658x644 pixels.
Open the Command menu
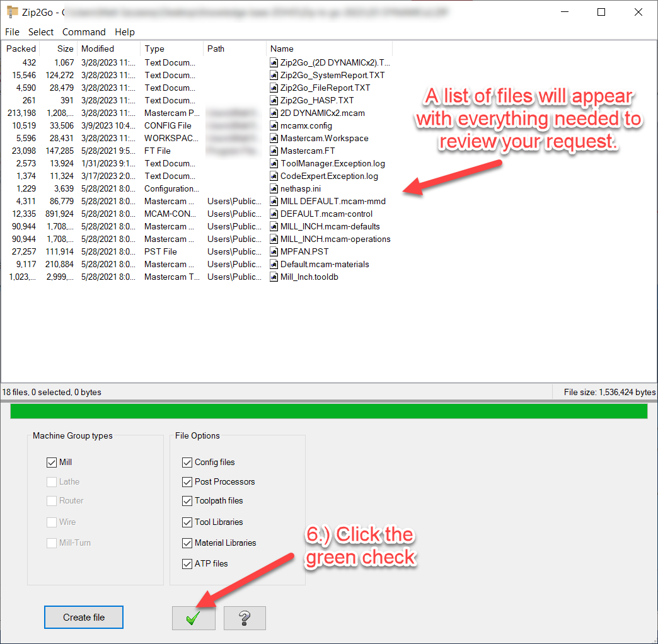(x=84, y=32)
